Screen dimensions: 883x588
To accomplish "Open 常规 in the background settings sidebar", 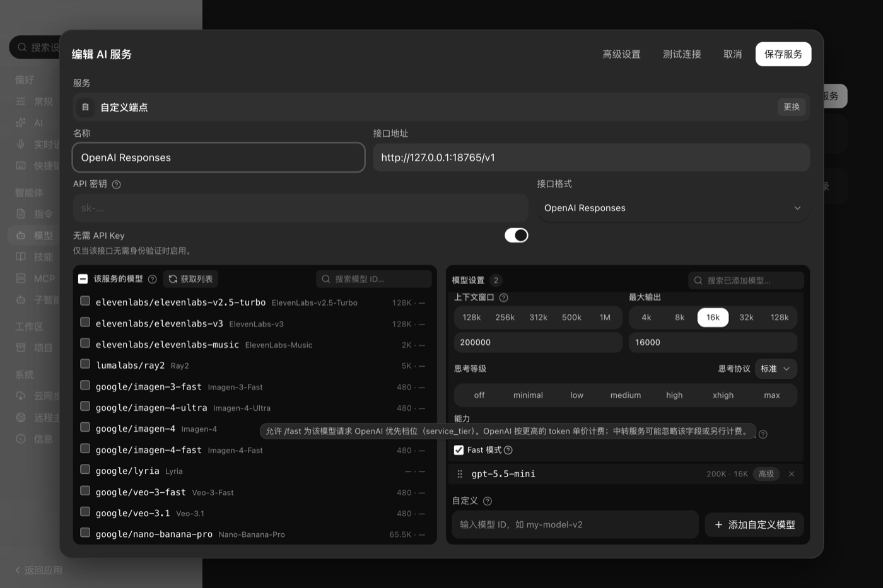I will point(35,101).
